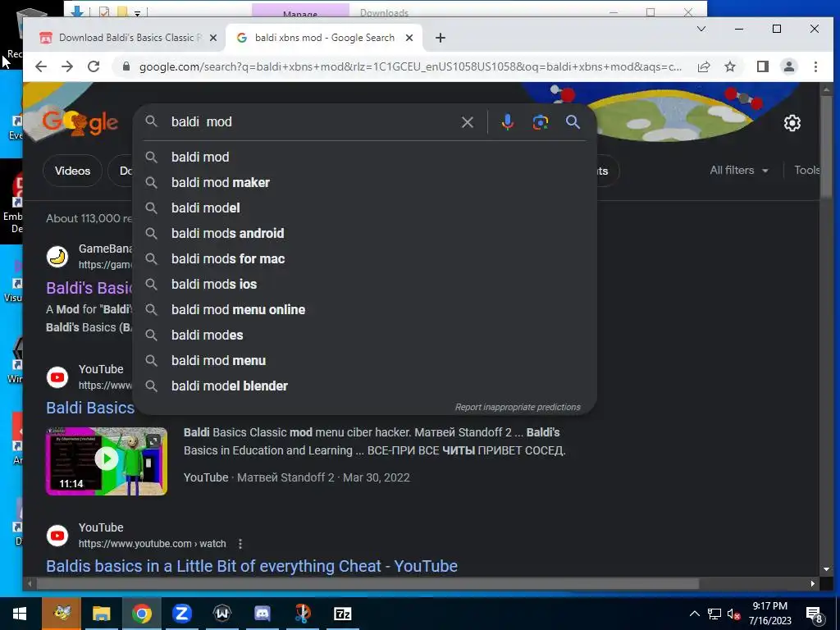Open Google quick settings gear
840x630 pixels.
pyautogui.click(x=792, y=123)
